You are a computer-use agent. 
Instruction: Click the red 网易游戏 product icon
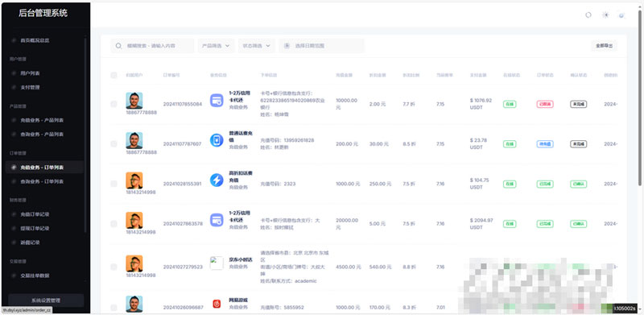(x=217, y=304)
